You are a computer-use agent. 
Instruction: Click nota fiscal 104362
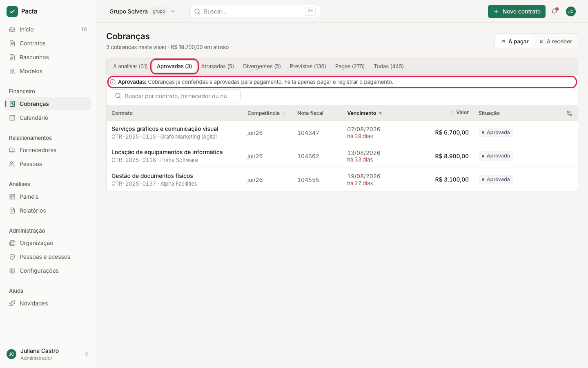tap(308, 156)
